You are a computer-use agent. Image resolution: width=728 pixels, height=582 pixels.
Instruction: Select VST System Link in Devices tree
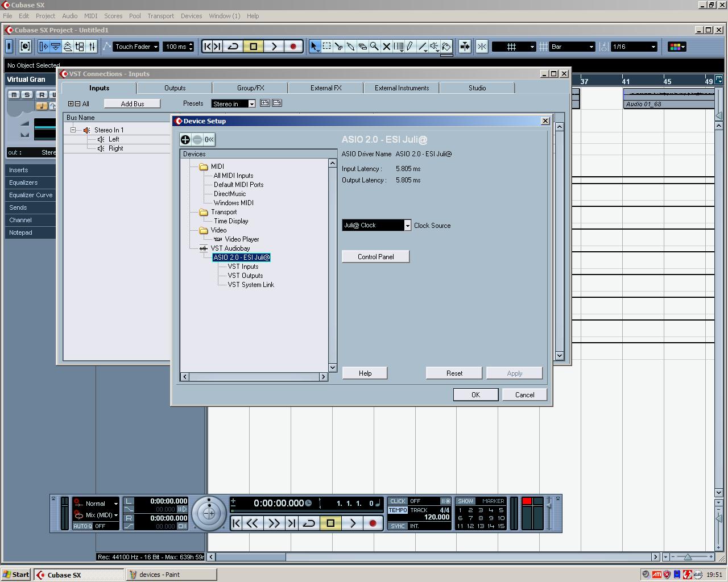click(x=251, y=285)
